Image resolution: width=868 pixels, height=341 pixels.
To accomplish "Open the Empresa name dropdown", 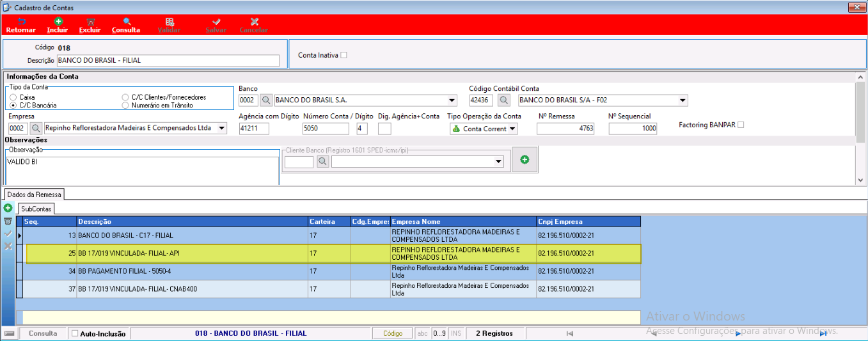I will click(x=222, y=128).
